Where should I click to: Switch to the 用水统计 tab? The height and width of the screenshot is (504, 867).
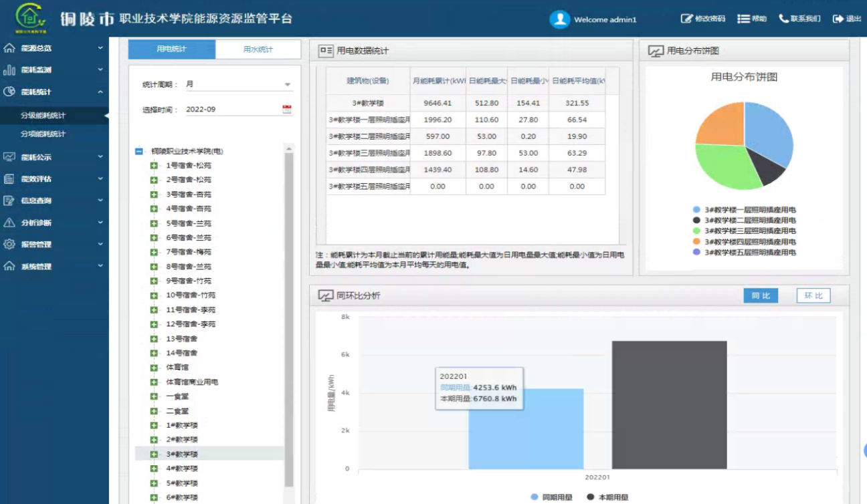coord(258,49)
